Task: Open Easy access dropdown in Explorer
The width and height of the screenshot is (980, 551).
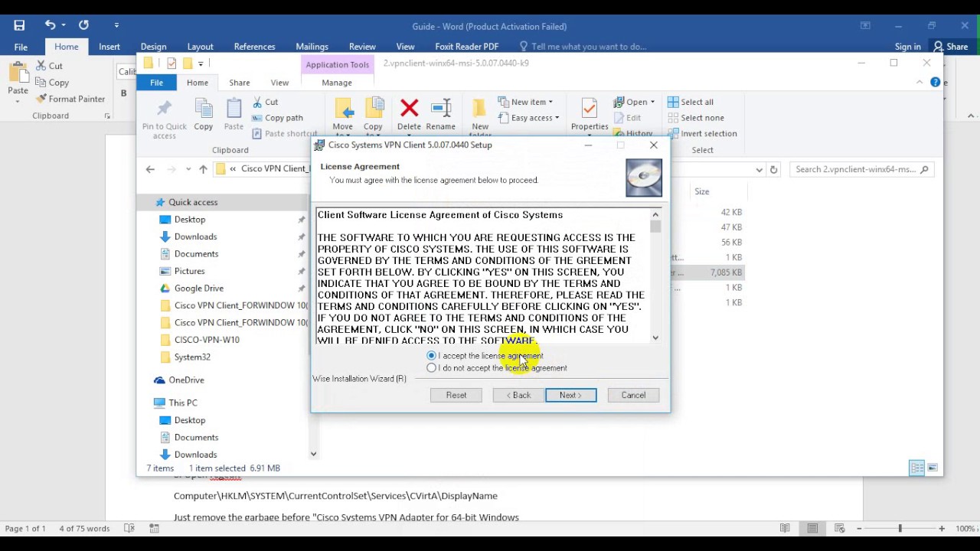Action: coord(529,118)
